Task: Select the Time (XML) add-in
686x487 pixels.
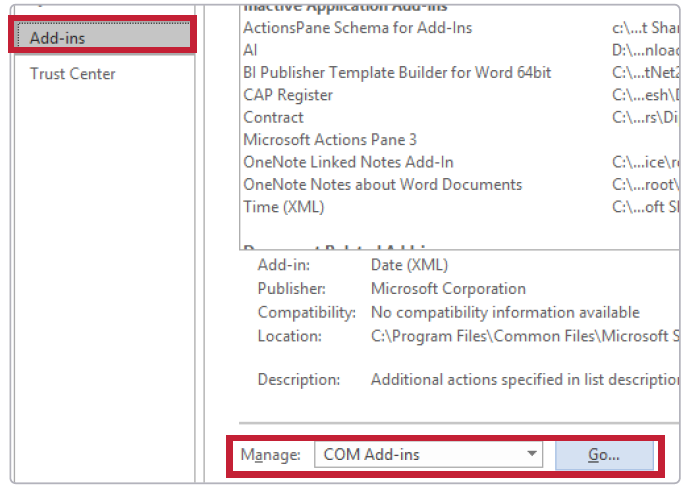Action: tap(284, 207)
